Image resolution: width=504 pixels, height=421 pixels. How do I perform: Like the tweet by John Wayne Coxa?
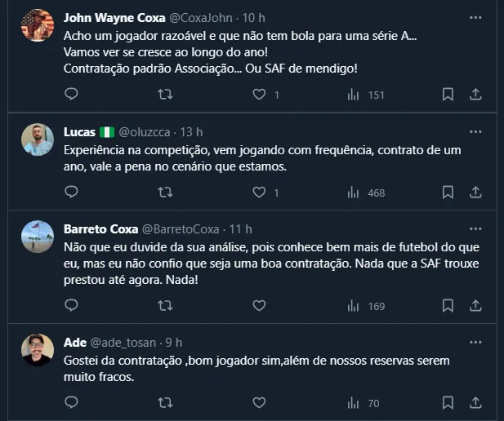click(x=260, y=95)
